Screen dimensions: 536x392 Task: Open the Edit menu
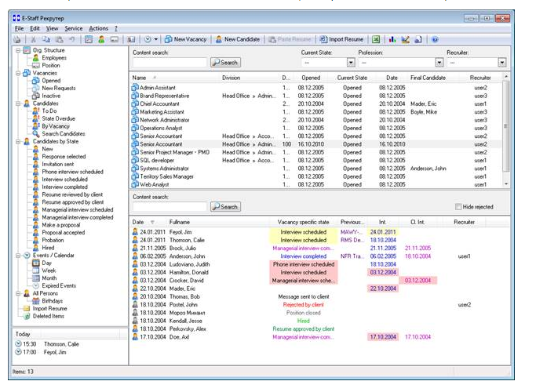click(x=35, y=28)
